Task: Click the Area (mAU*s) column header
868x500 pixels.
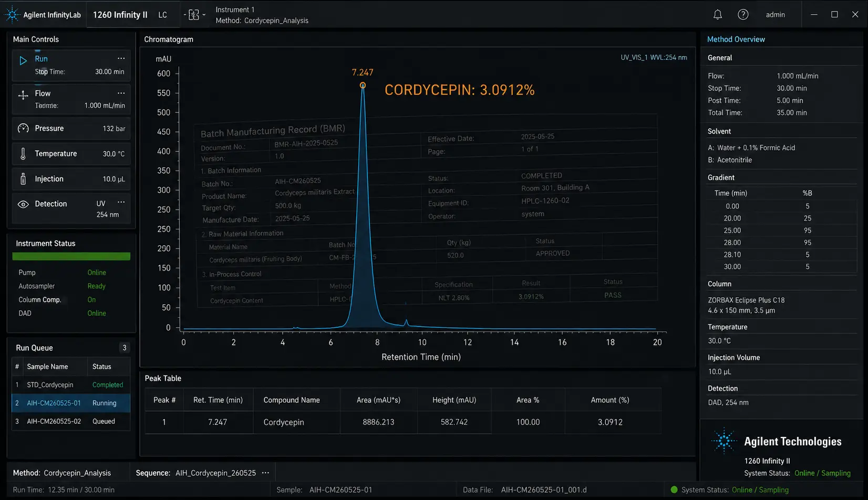Action: [378, 400]
